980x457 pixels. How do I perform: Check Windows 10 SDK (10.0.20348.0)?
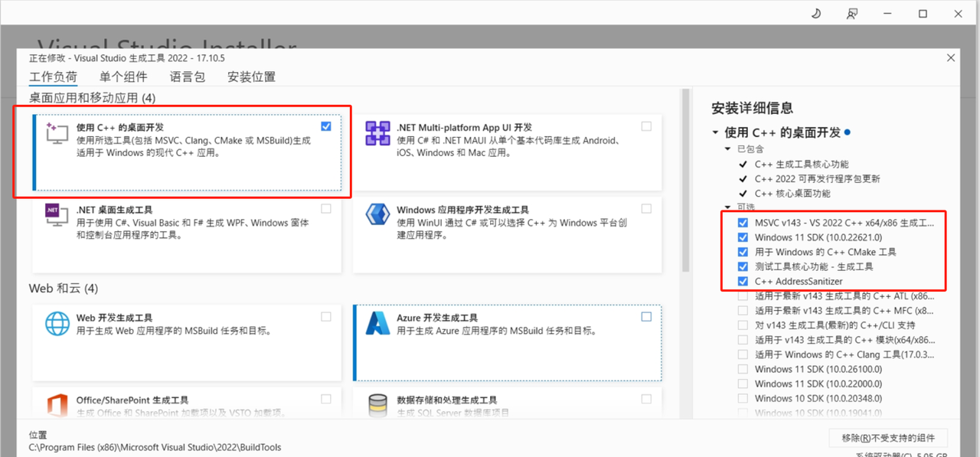pos(743,398)
